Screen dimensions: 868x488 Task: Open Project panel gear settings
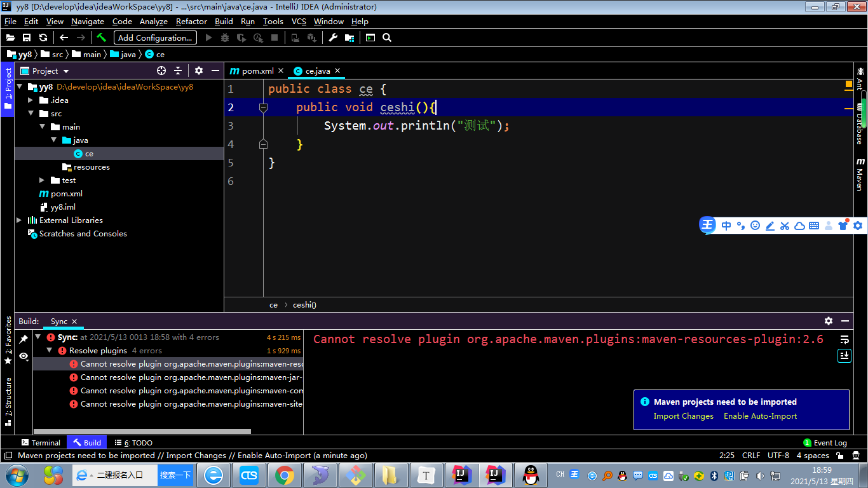click(199, 71)
